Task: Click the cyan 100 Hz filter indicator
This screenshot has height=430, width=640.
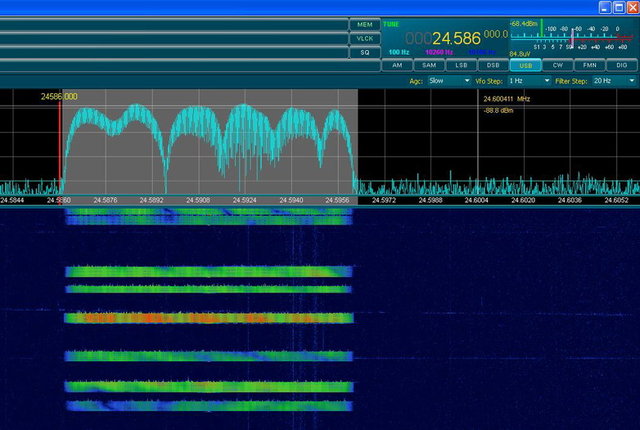Action: (398, 51)
